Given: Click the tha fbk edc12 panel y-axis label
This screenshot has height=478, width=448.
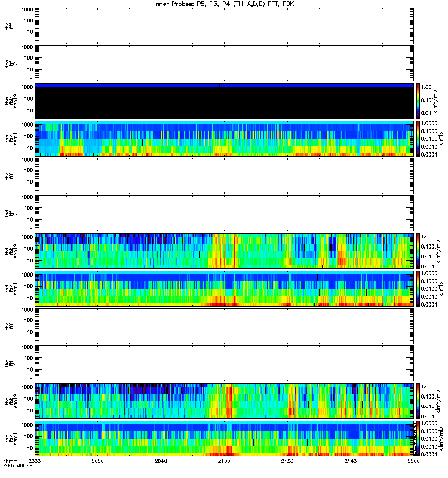Looking at the screenshot, I should 11,101.
